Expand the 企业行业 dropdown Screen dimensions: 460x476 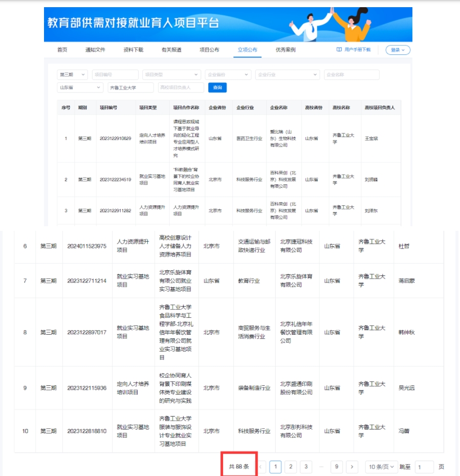coord(288,75)
